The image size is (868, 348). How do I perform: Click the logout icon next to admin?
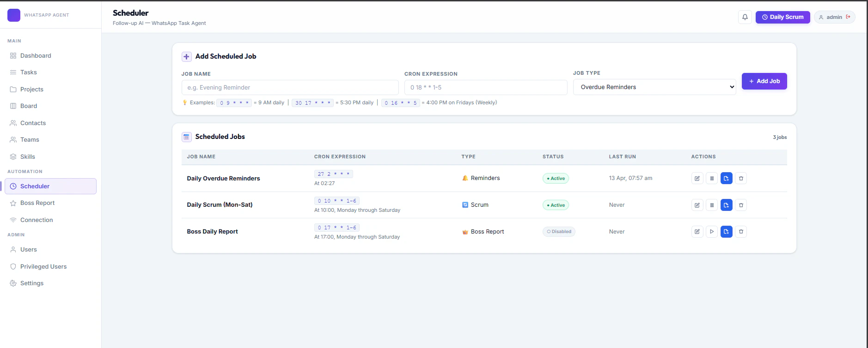[848, 17]
